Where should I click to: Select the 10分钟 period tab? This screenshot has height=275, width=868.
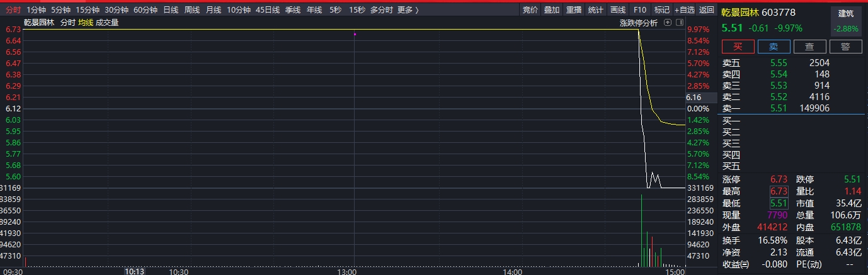click(x=239, y=10)
